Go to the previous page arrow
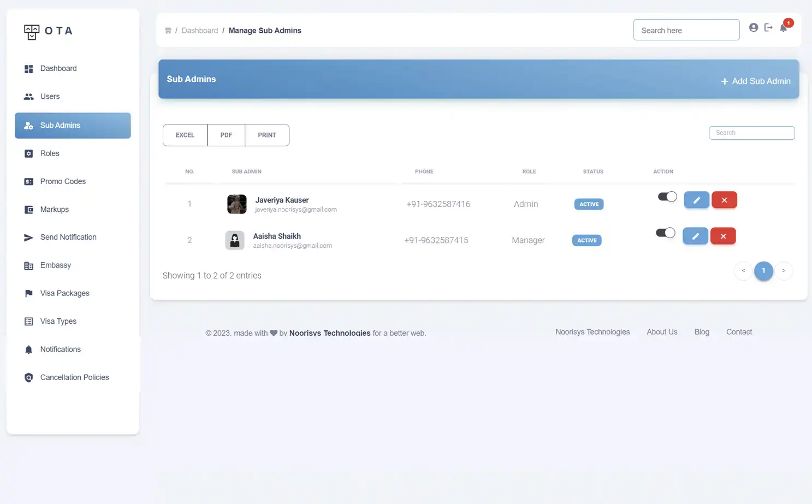This screenshot has width=812, height=504. pyautogui.click(x=743, y=271)
